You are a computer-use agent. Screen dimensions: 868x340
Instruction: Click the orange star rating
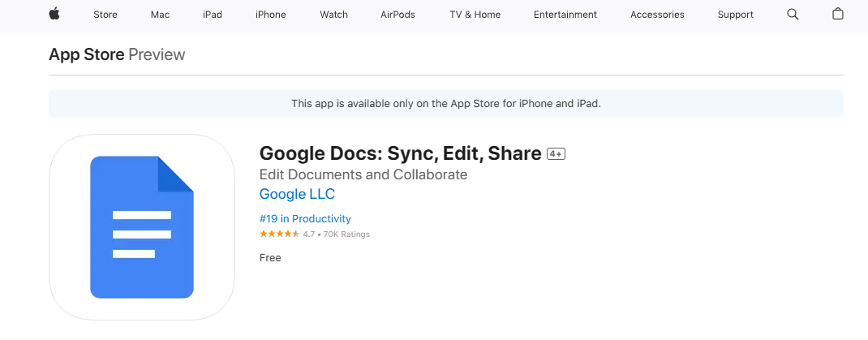[279, 235]
